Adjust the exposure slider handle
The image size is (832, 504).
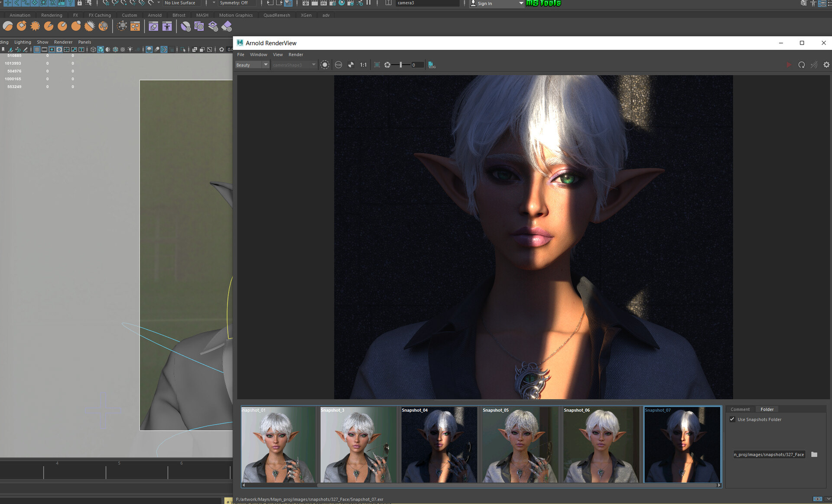[401, 65]
